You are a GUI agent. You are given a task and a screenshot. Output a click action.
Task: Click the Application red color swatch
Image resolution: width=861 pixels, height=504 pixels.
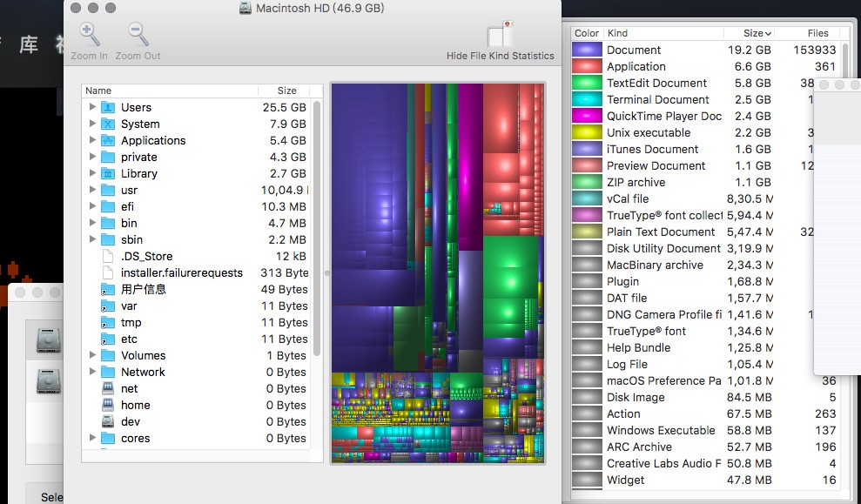(x=587, y=66)
